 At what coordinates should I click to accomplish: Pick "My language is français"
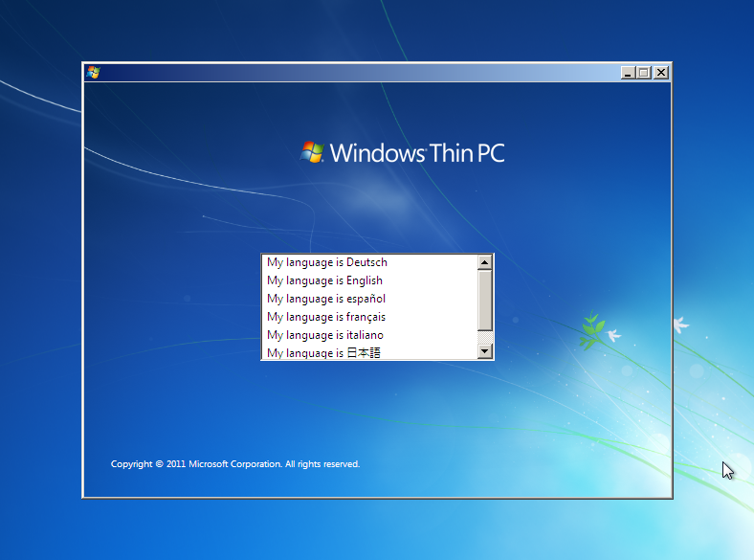pos(369,317)
